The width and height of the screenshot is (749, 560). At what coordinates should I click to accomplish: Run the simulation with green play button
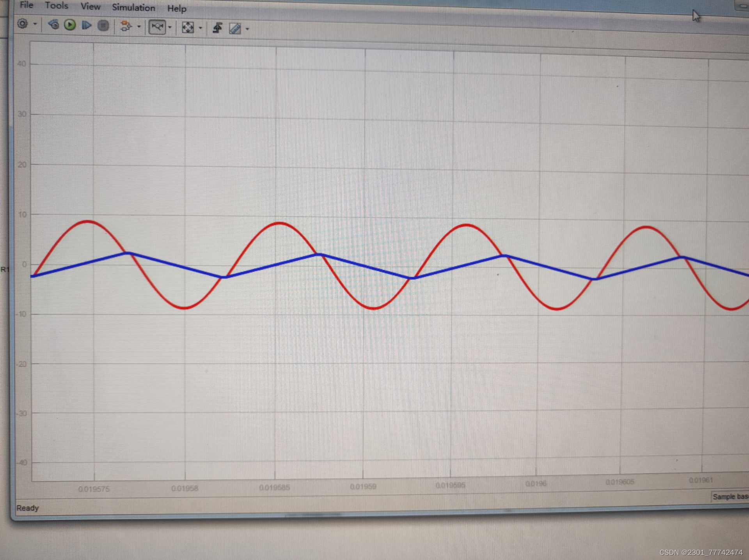(70, 25)
